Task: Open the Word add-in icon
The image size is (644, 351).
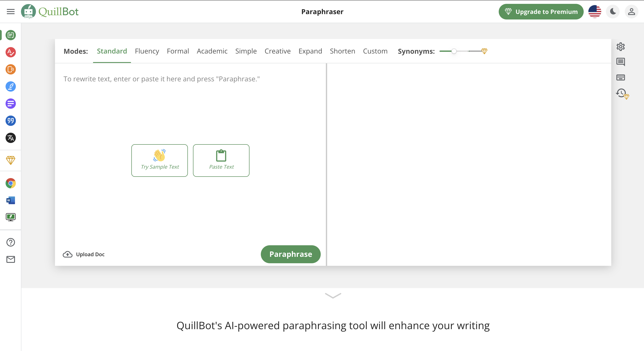Action: click(x=10, y=200)
